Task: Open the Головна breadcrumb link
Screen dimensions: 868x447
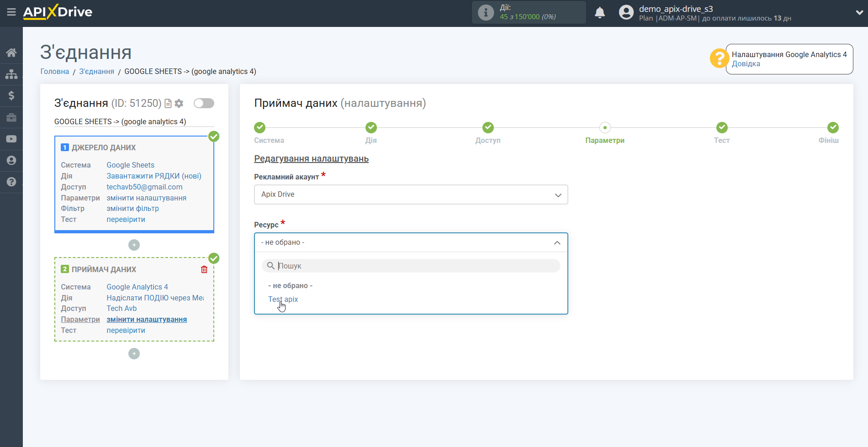Action: 54,72
